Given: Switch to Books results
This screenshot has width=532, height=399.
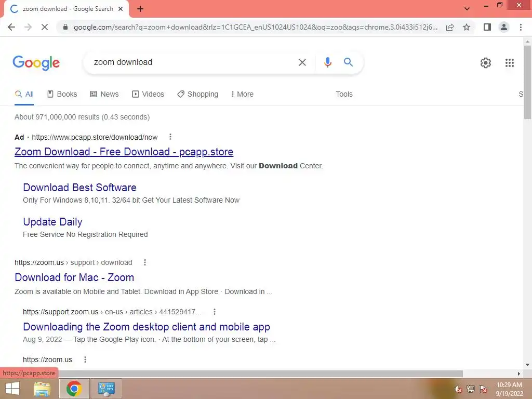Looking at the screenshot, I should pyautogui.click(x=62, y=95).
